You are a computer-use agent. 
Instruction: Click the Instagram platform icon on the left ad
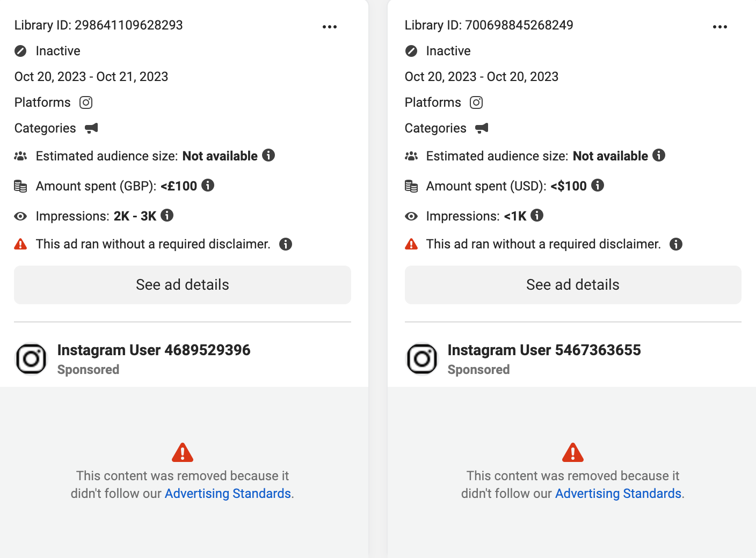tap(86, 102)
